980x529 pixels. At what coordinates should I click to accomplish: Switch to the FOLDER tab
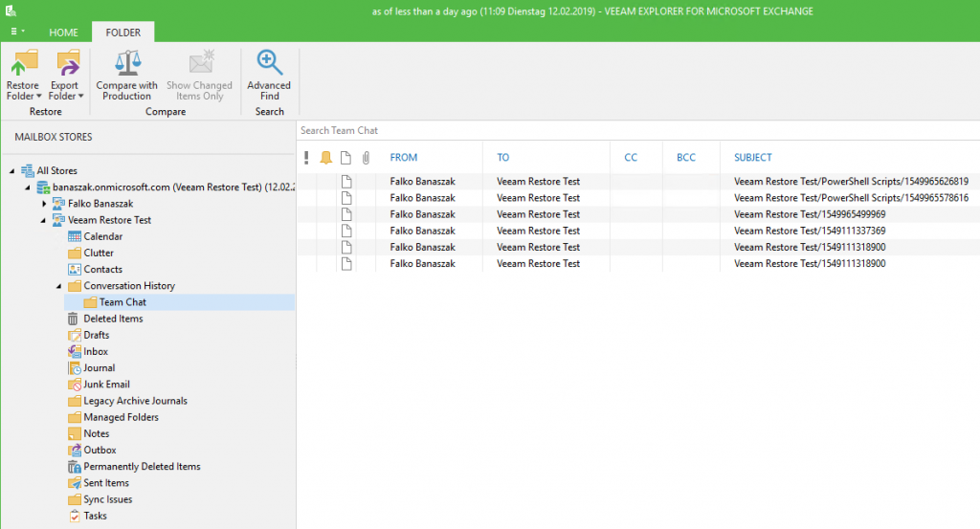point(123,33)
